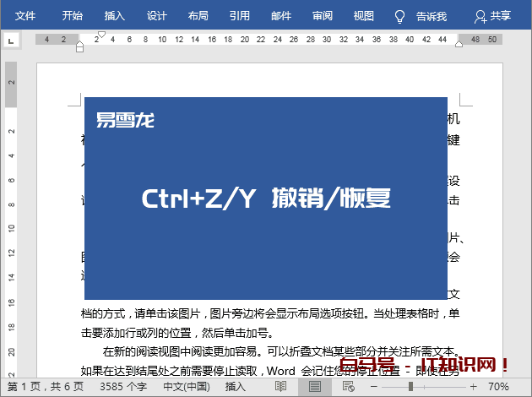The width and height of the screenshot is (532, 397).
Task: Click the 3585 个字 word count
Action: (122, 386)
